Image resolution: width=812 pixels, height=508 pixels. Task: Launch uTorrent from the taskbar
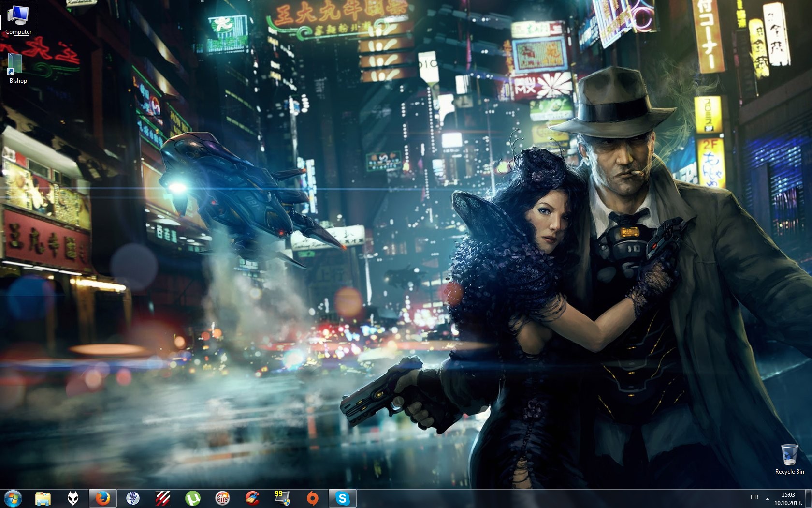192,498
